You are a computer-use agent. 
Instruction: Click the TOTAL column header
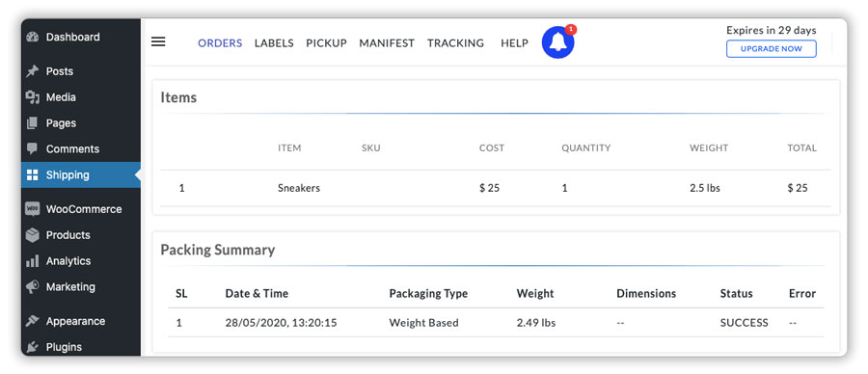[802, 148]
